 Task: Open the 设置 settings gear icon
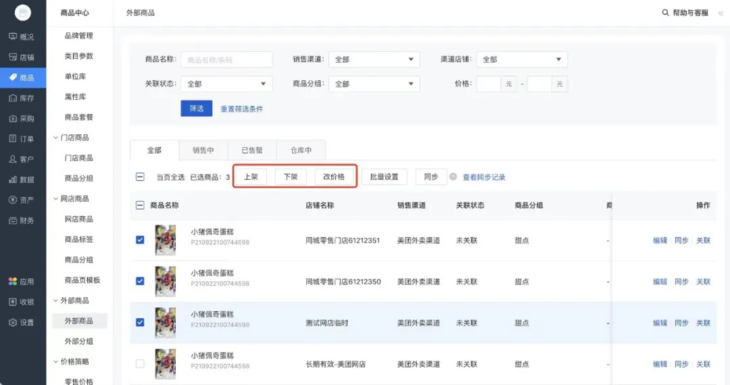coord(13,322)
